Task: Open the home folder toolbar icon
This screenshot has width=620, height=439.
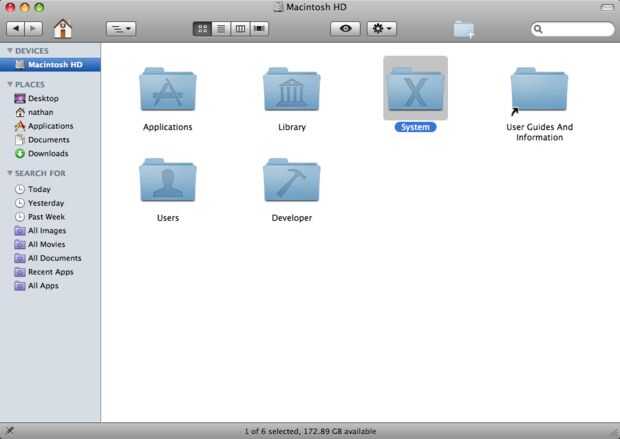Action: 63,28
